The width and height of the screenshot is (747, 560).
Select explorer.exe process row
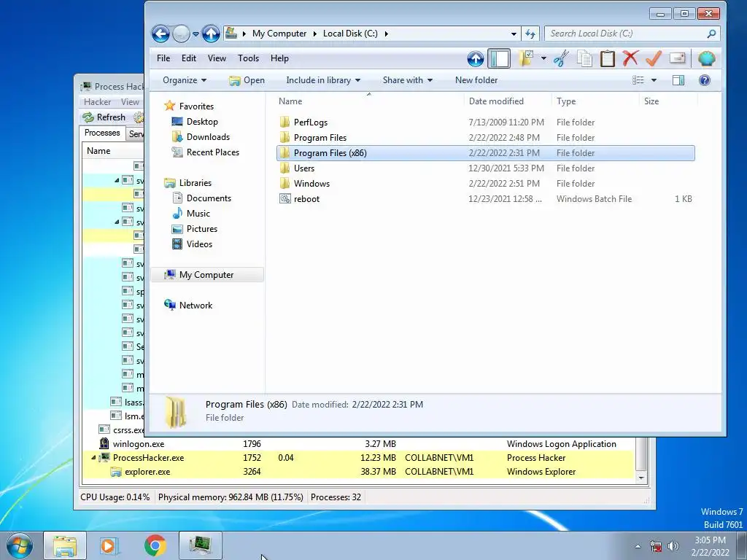point(358,472)
